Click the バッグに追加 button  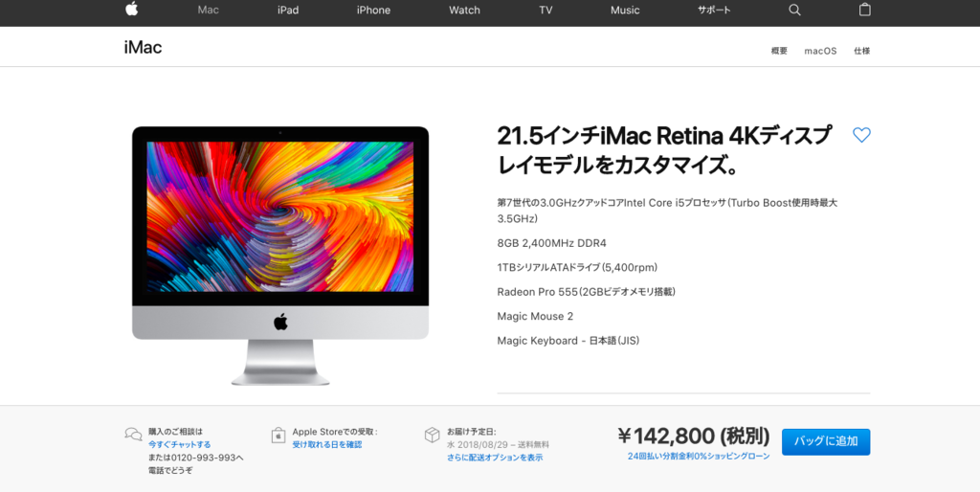826,441
